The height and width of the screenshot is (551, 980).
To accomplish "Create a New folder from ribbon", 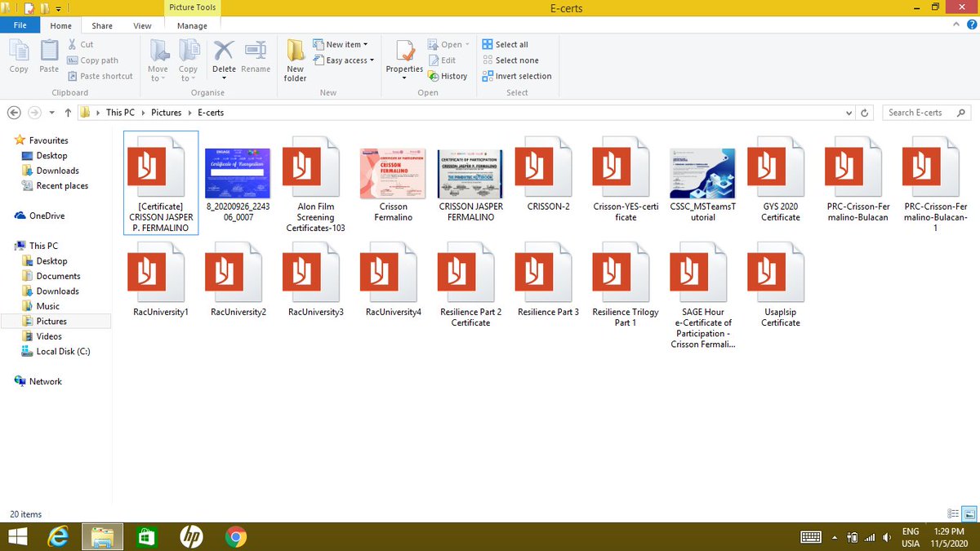I will click(x=296, y=61).
